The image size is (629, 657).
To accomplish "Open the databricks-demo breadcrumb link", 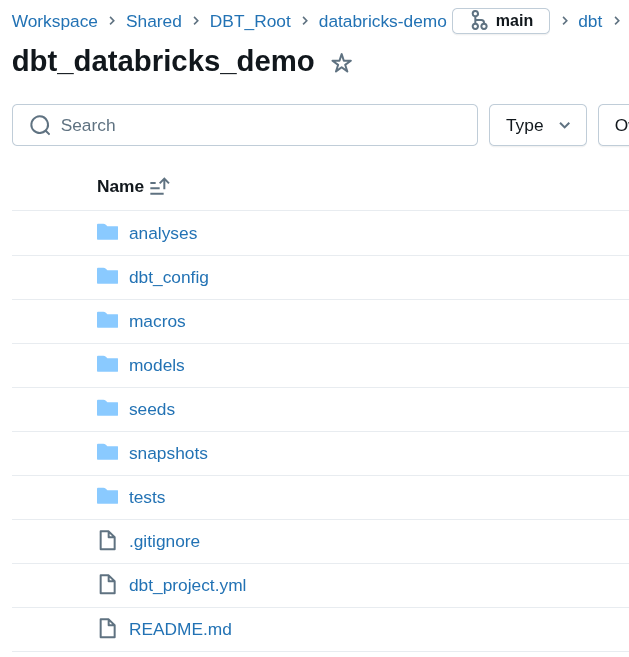I will pyautogui.click(x=382, y=21).
